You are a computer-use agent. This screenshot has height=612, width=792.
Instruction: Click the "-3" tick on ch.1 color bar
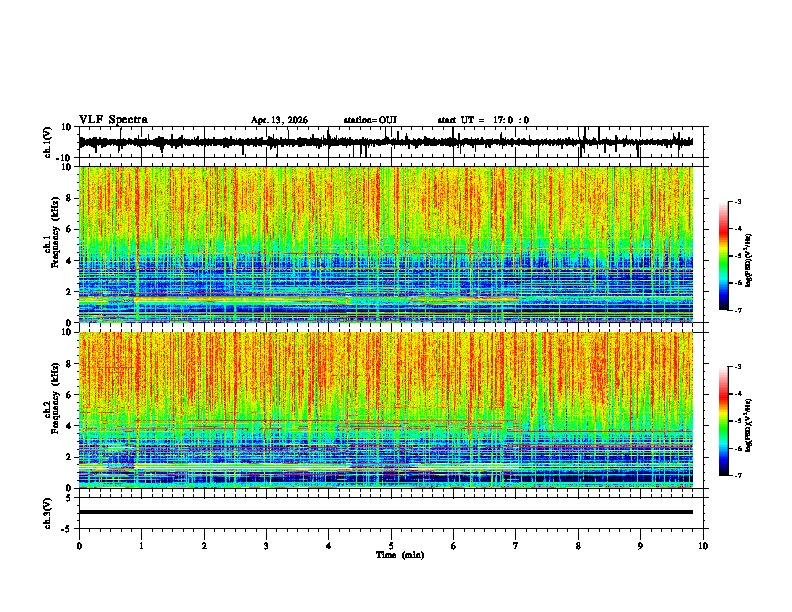point(738,201)
